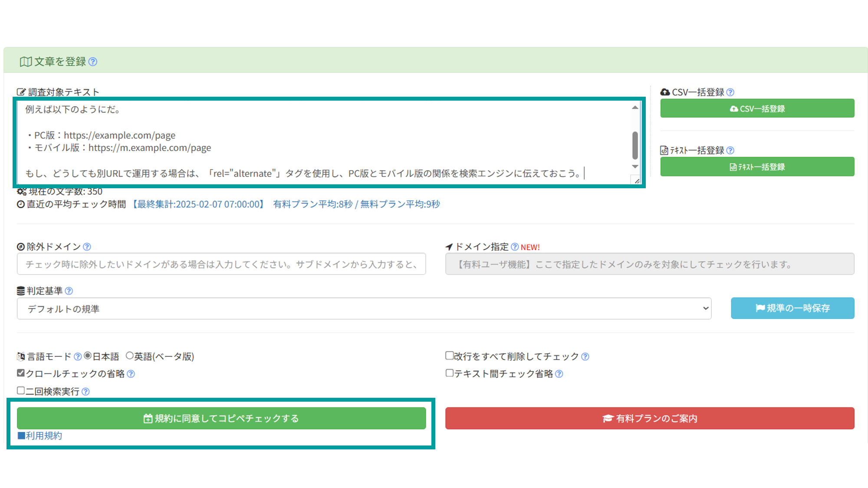Click file icon beside ﾃｷｽﾄ一括登録 label
Screen dimensions: 868x488
[x=664, y=151]
